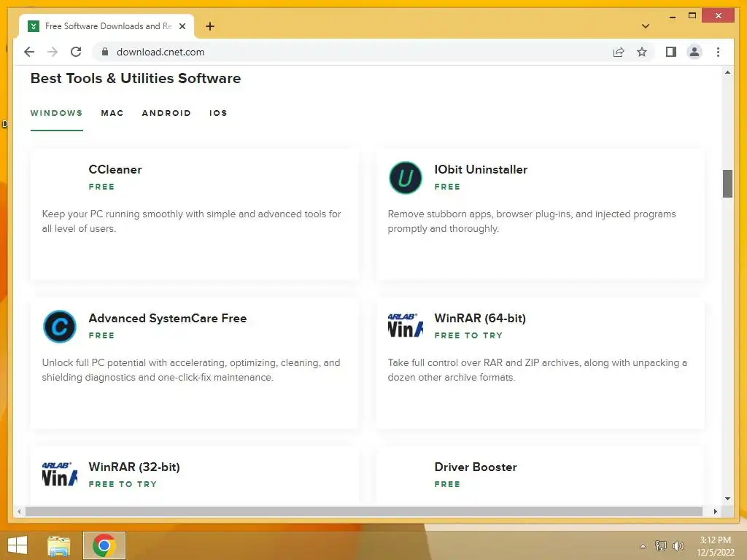Click the FREE TO TRY label under WinRAR (32-bit)
Viewport: 747px width, 560px height.
pos(123,484)
